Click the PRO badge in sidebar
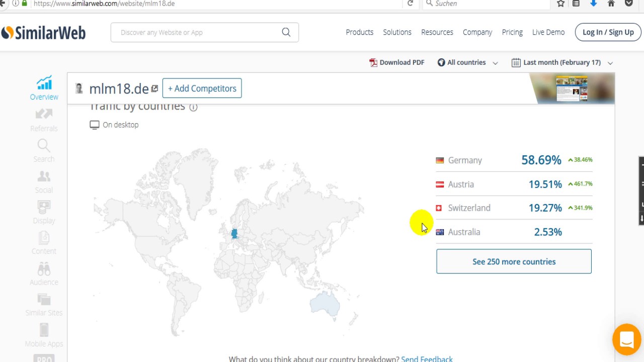 44,358
